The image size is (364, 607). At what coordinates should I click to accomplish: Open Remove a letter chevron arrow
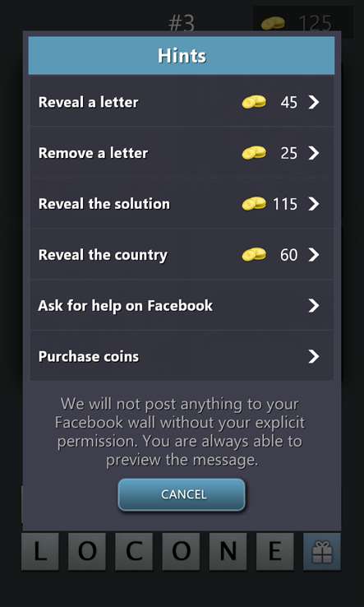tap(314, 153)
